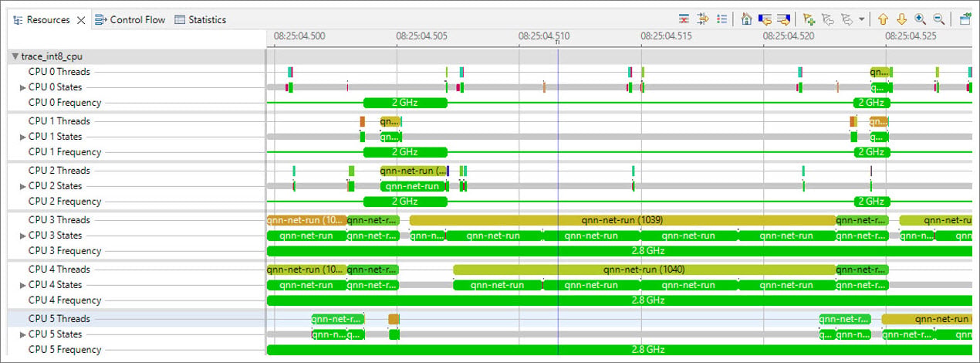The image size is (980, 363).
Task: Open the Control Flow tab
Action: 130,20
